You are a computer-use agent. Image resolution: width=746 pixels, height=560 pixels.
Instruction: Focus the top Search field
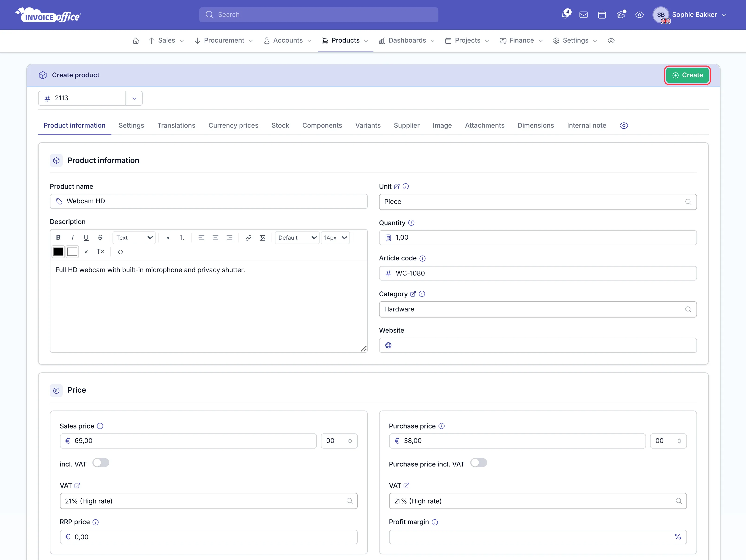tap(319, 15)
